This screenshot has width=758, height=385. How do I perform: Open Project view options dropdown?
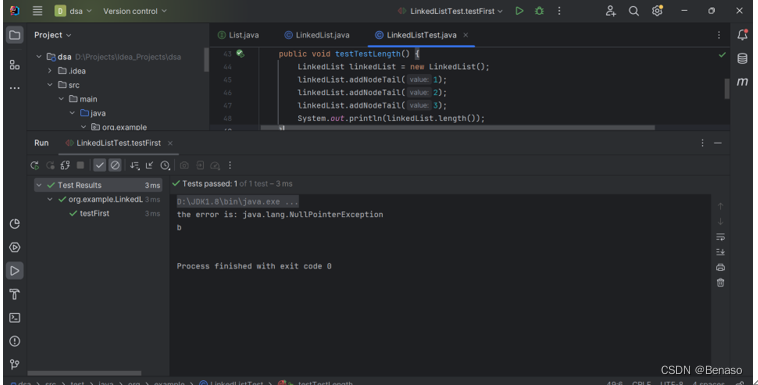52,35
